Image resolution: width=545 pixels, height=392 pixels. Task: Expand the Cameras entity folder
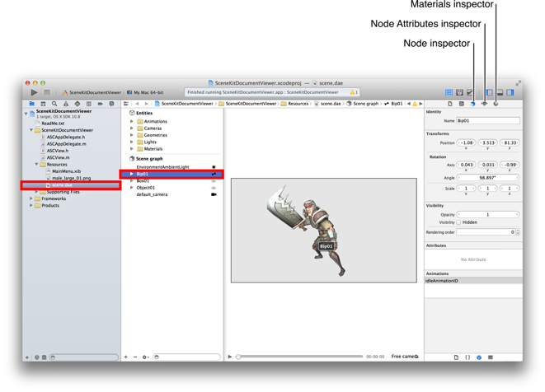(x=132, y=128)
